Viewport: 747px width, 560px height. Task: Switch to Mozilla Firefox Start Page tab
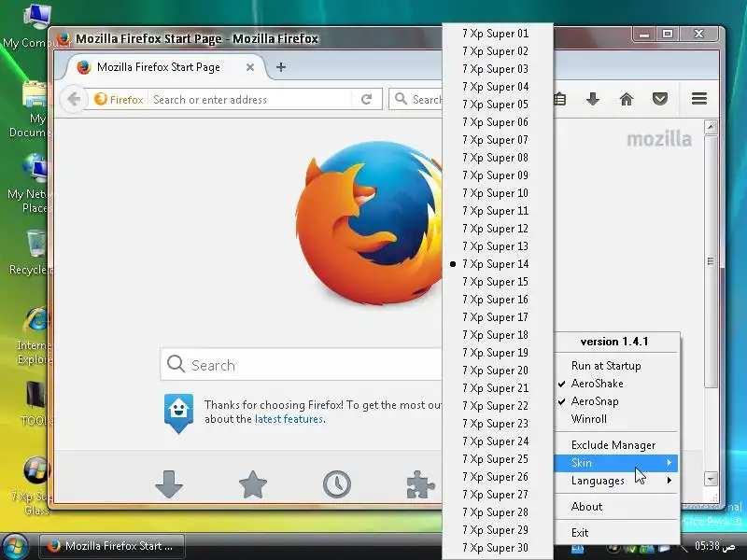click(158, 67)
